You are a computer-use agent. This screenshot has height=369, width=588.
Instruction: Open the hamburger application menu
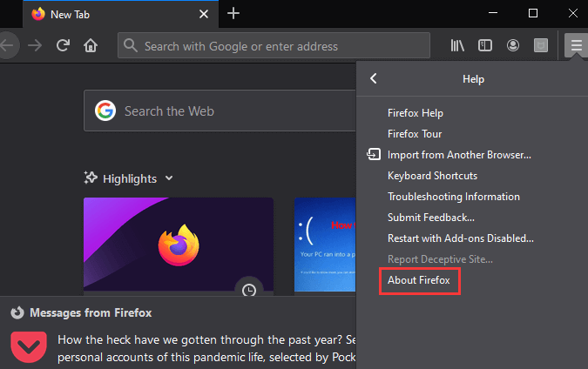pos(575,45)
